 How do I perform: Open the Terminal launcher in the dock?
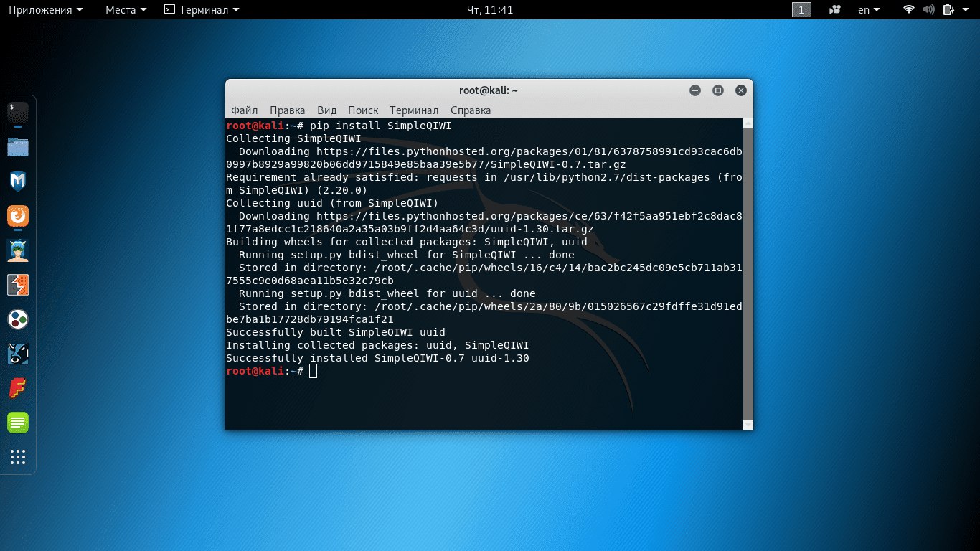(x=18, y=112)
